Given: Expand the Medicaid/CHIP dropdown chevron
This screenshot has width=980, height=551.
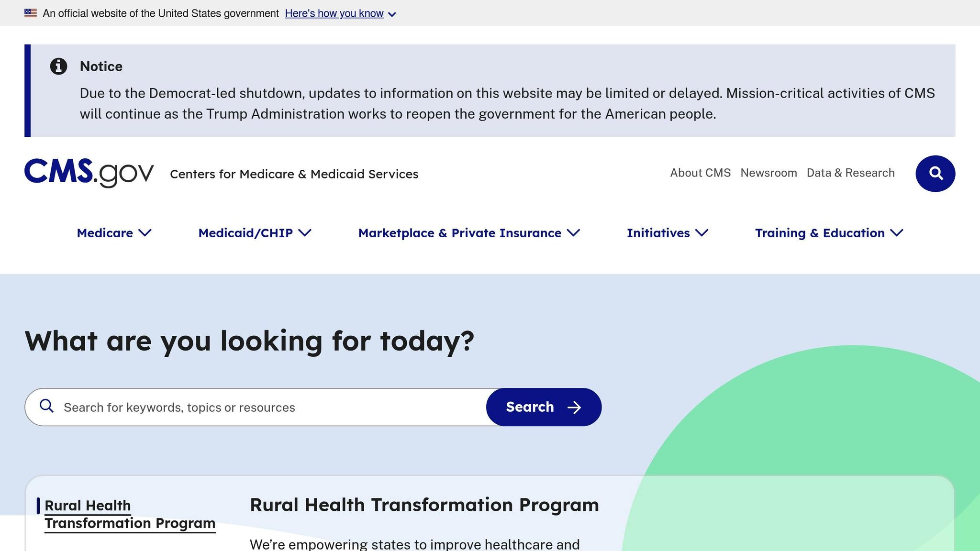Looking at the screenshot, I should tap(305, 233).
